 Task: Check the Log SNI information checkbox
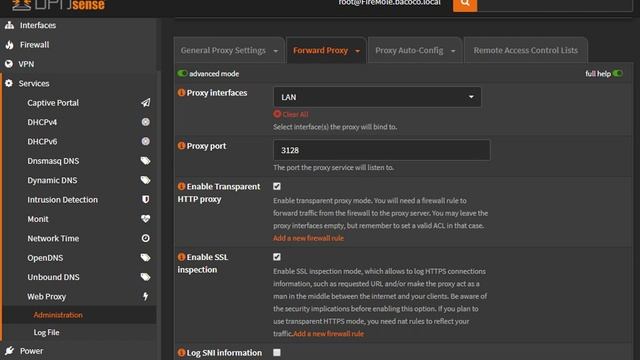[277, 352]
